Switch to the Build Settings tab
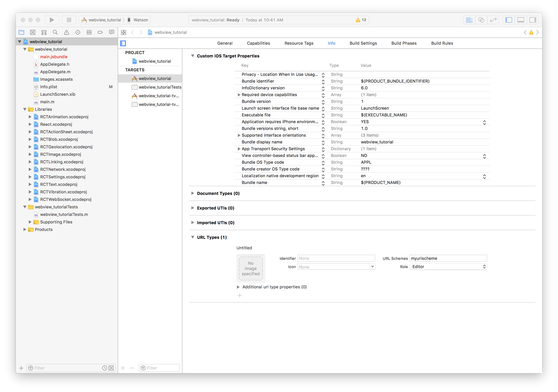Viewport: 558px width, 392px height. (363, 43)
